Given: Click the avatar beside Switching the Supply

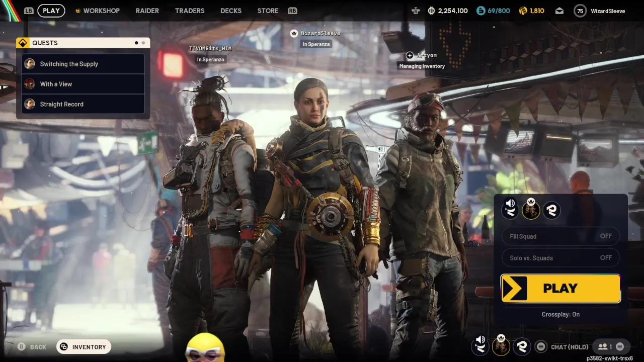Looking at the screenshot, I should [x=30, y=64].
